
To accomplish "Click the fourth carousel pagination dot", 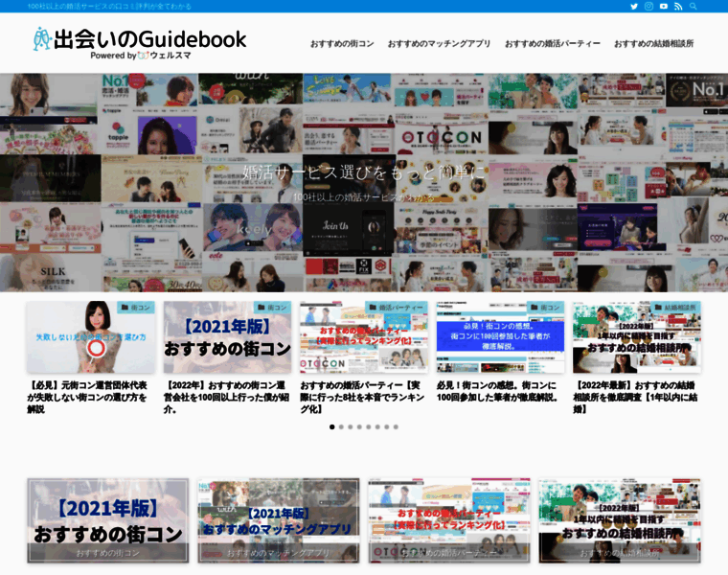I will (x=359, y=426).
